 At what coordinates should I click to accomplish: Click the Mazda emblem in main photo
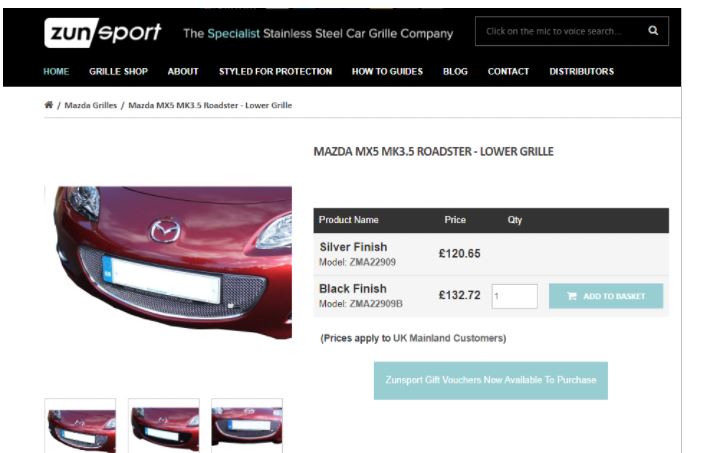point(165,230)
